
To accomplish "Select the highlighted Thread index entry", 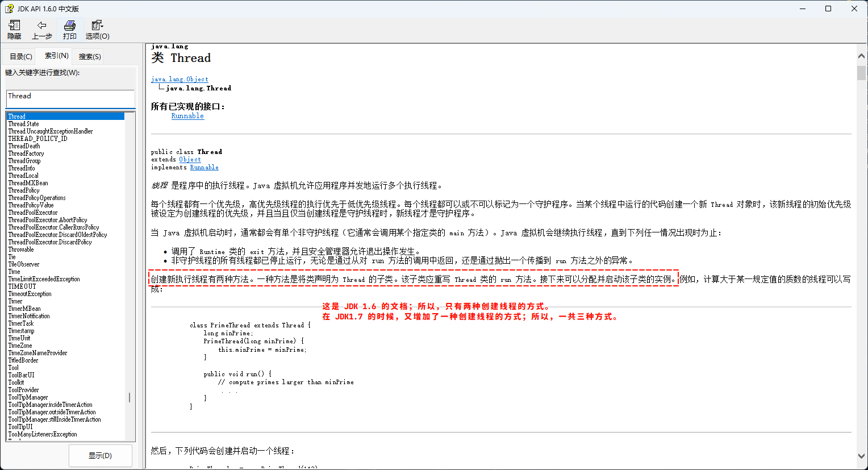I will click(x=65, y=116).
